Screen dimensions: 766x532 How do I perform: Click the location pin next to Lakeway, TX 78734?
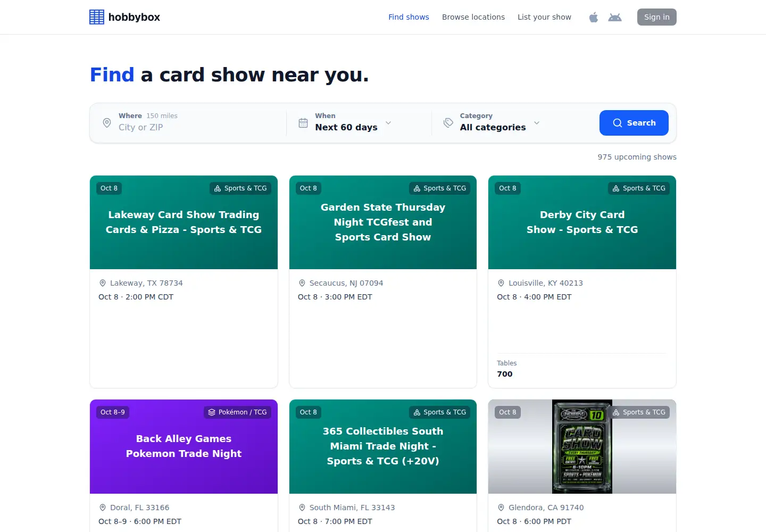[103, 283]
